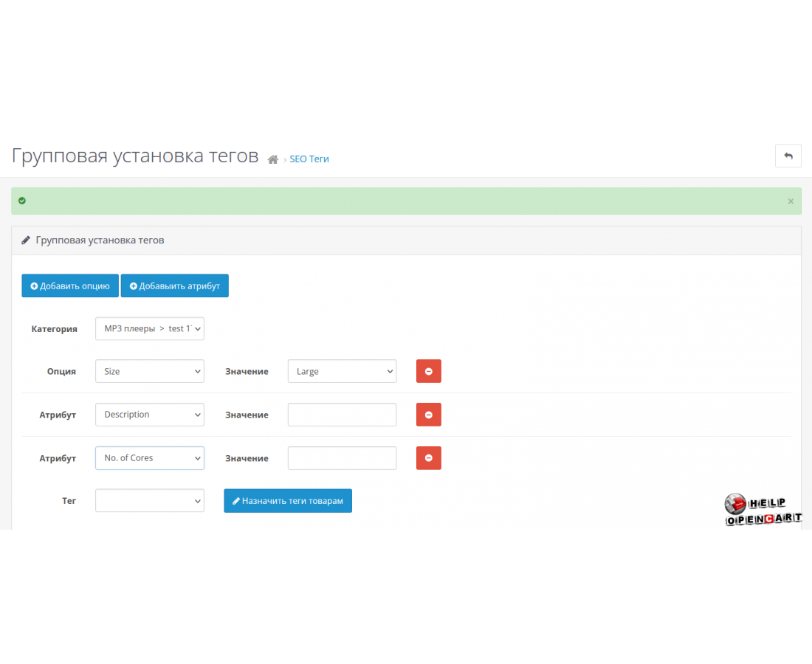This screenshot has width=812, height=664.
Task: Click the Help OpenCart logo
Action: pos(763,511)
